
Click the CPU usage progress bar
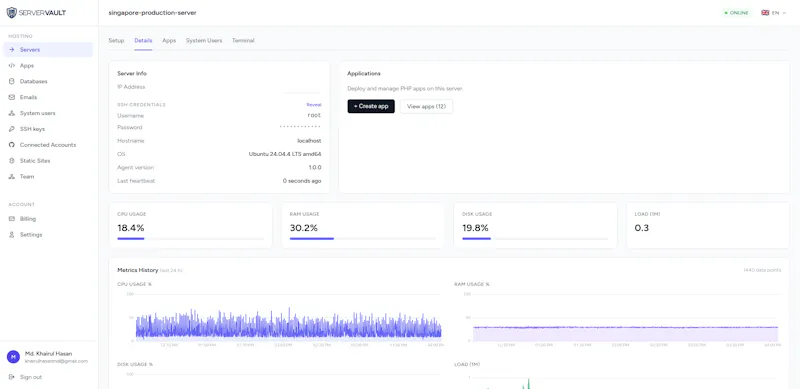(x=191, y=238)
